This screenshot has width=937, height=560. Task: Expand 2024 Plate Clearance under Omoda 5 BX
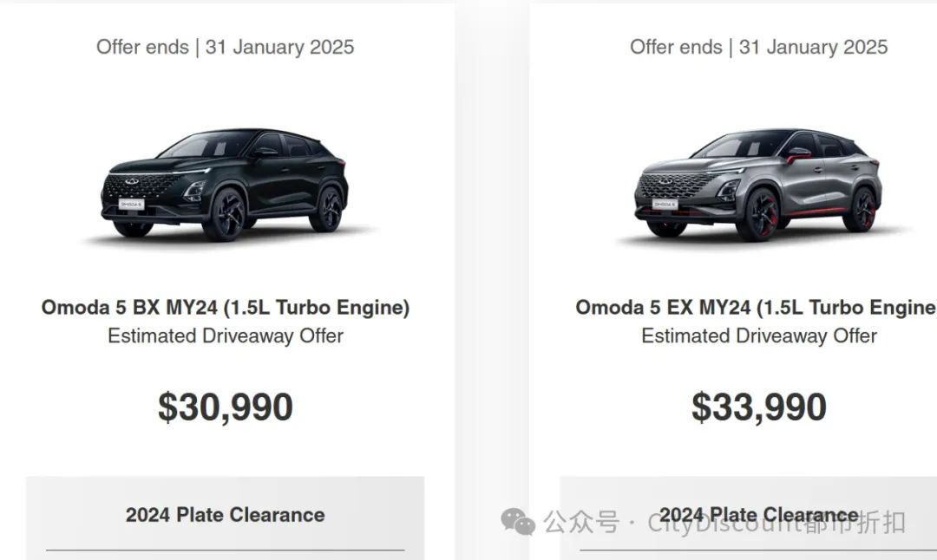click(225, 515)
